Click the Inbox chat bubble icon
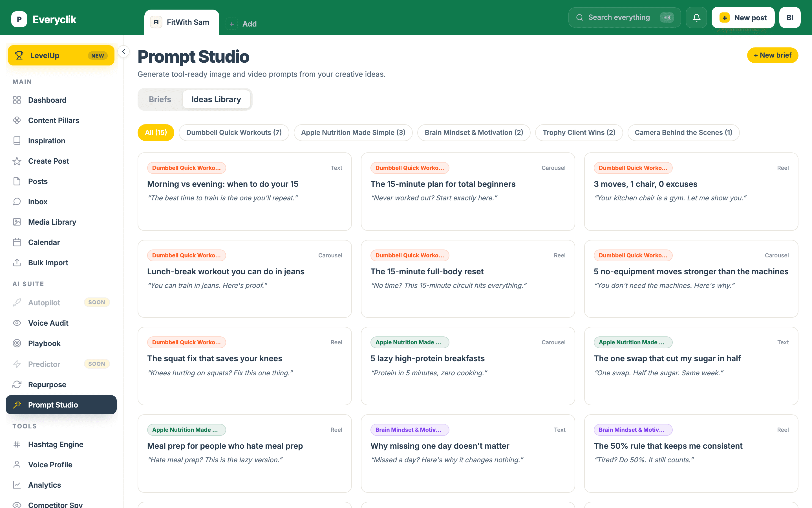 (17, 202)
